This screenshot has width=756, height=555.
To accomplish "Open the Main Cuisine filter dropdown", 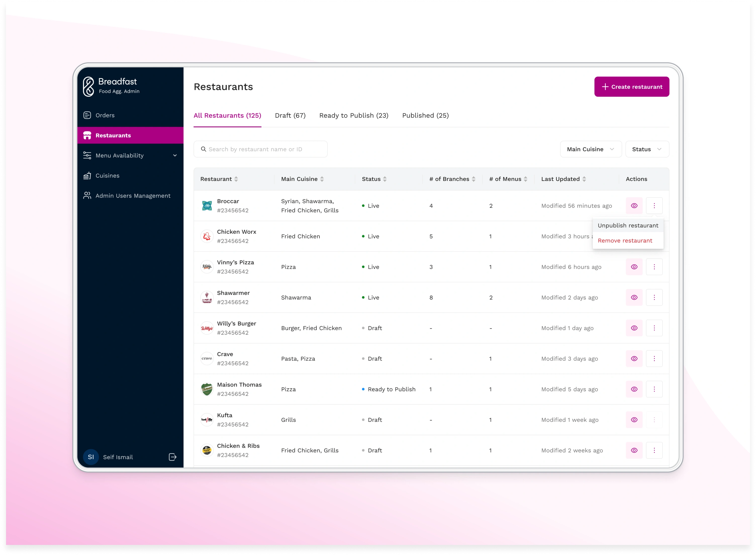I will tap(591, 149).
